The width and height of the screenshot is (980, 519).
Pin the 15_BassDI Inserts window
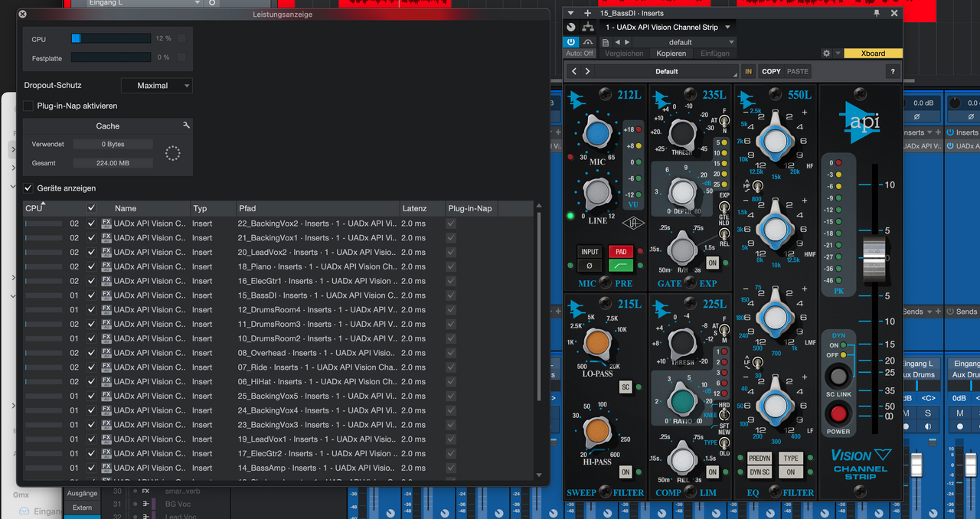tap(877, 13)
